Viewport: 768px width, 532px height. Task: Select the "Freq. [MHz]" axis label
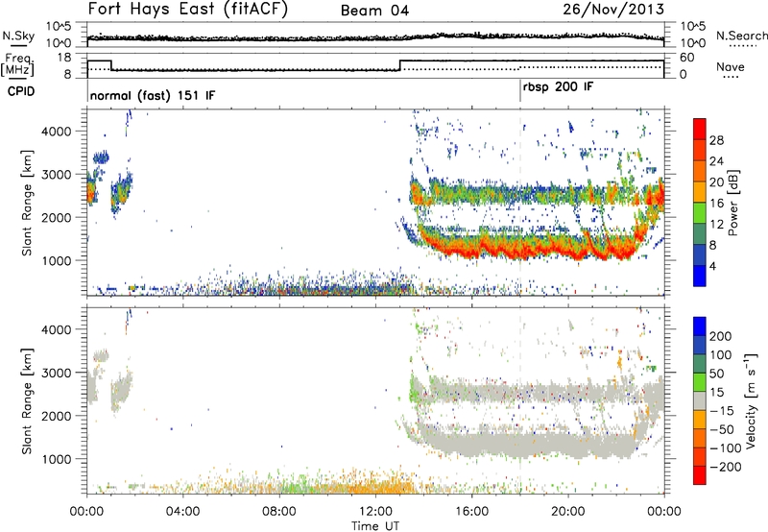[x=18, y=64]
